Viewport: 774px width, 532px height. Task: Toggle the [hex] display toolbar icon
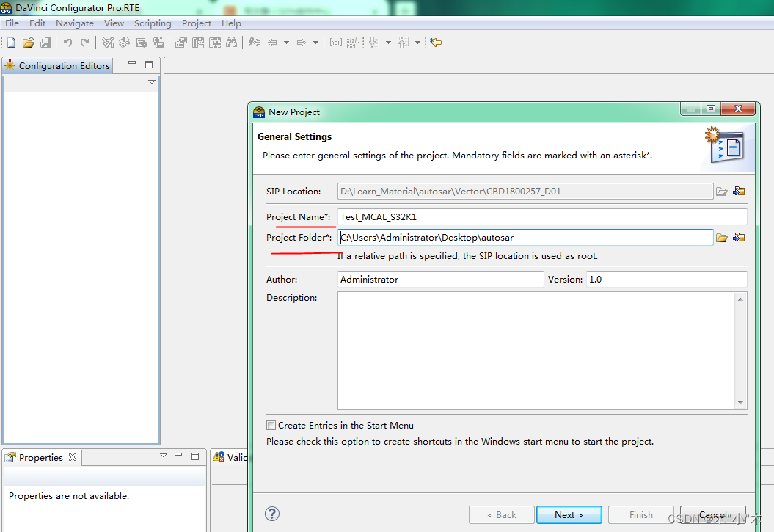coord(336,43)
